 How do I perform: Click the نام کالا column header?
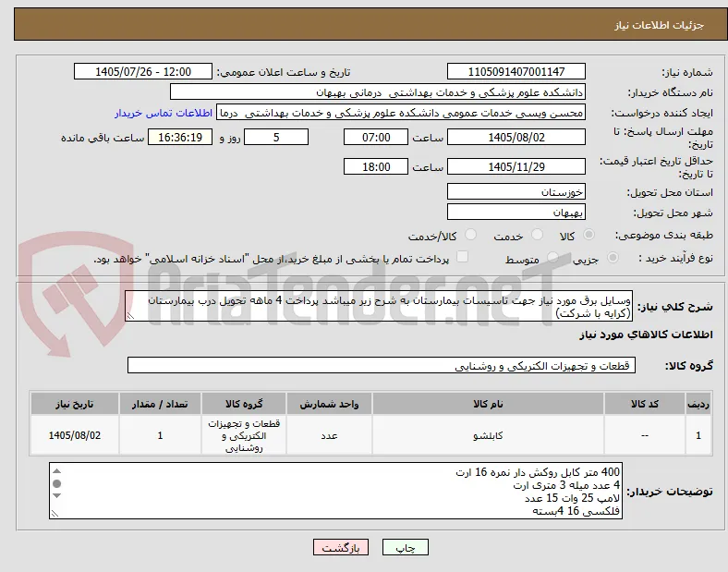[x=488, y=404]
